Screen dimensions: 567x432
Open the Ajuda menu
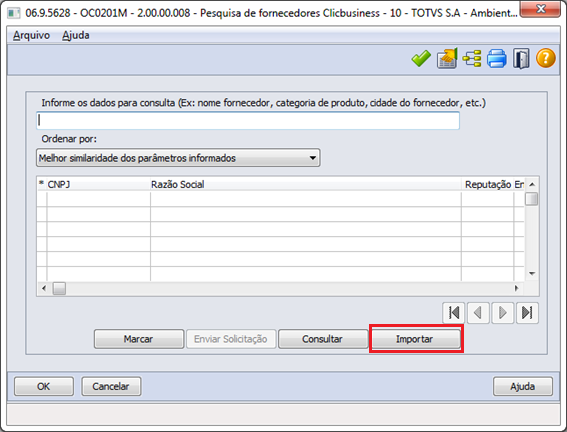pos(76,35)
